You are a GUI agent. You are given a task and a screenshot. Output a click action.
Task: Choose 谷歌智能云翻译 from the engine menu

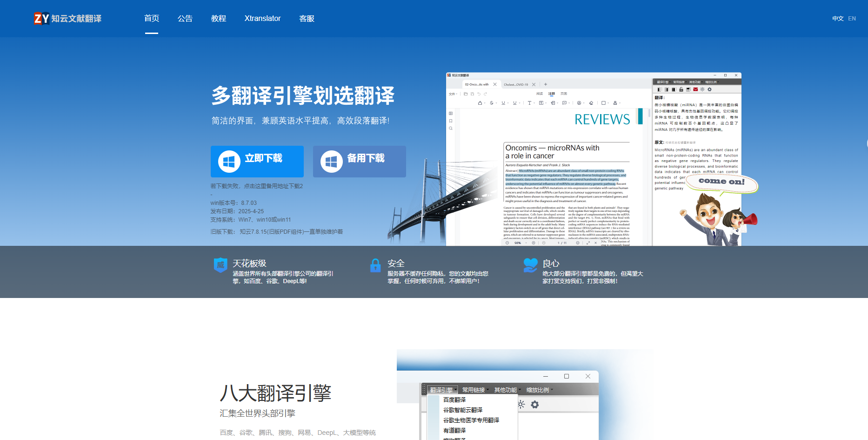463,410
